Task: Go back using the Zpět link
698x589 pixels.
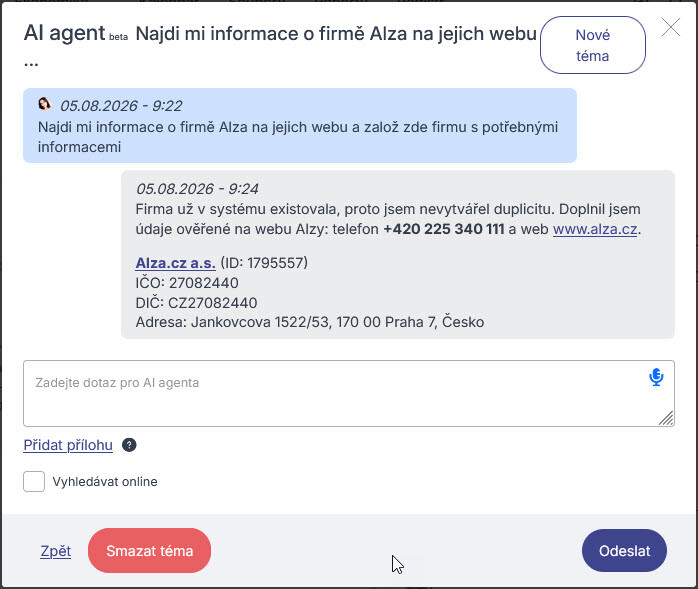Action: (x=56, y=551)
